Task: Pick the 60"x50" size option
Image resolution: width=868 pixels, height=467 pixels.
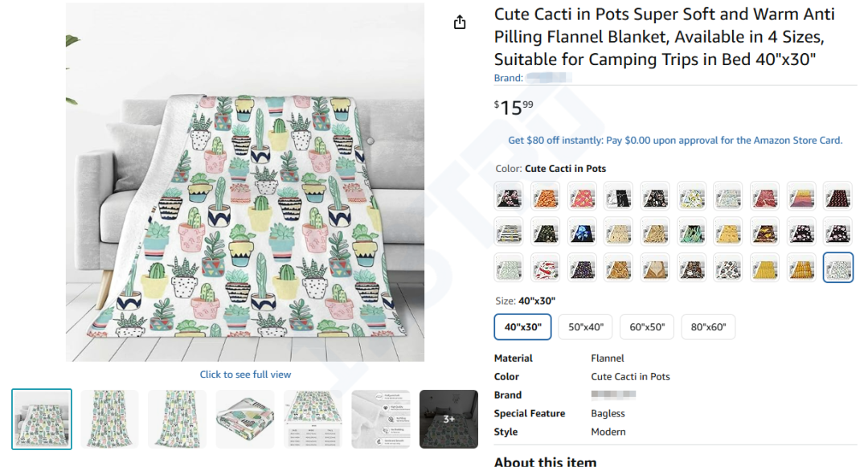Action: [x=647, y=327]
